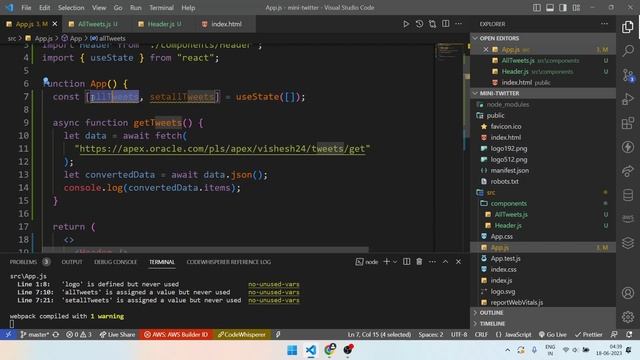This screenshot has height=360, width=640.
Task: Click Prettier status bar item
Action: tap(588, 334)
